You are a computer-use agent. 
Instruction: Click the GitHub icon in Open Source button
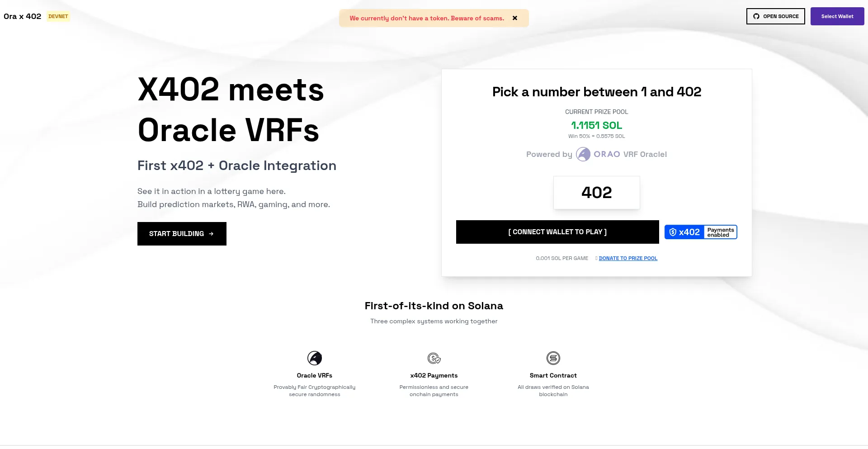pyautogui.click(x=756, y=16)
